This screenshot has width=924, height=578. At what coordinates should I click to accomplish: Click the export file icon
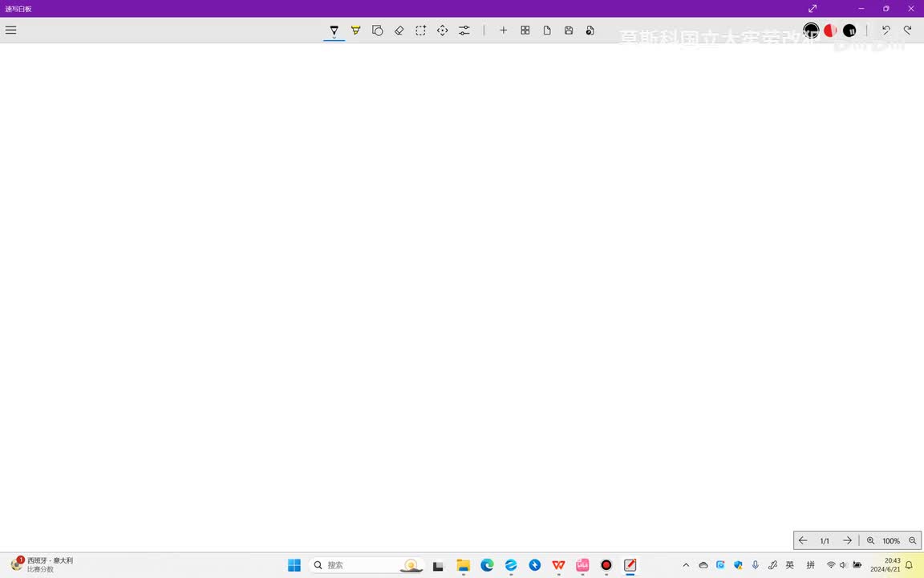pyautogui.click(x=590, y=30)
